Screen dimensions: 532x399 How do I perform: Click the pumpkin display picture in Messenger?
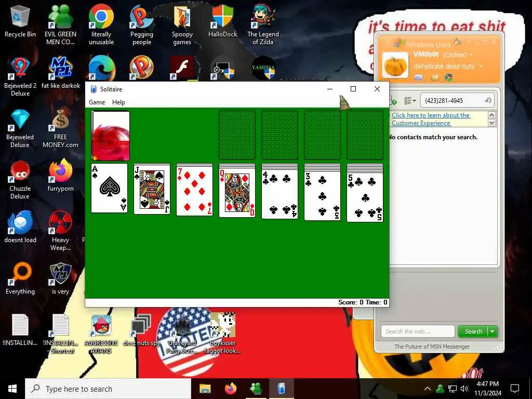[x=395, y=65]
